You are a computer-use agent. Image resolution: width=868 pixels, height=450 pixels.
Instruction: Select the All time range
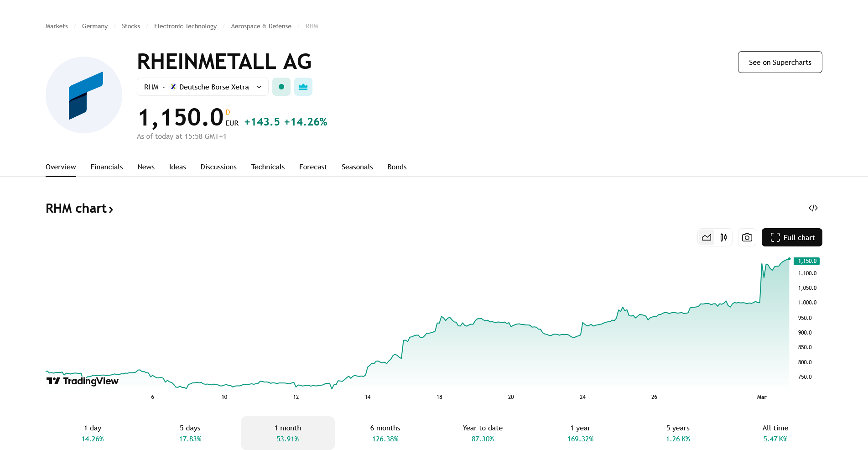click(775, 433)
